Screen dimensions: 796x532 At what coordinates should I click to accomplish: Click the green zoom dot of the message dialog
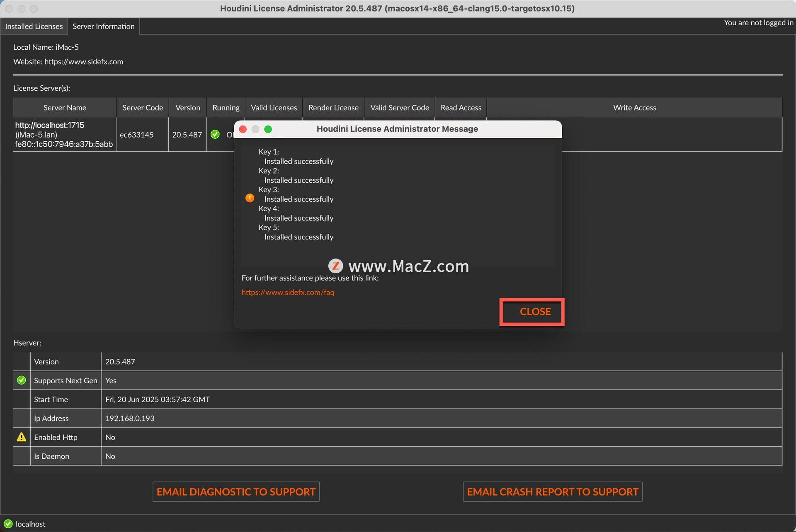click(x=268, y=129)
